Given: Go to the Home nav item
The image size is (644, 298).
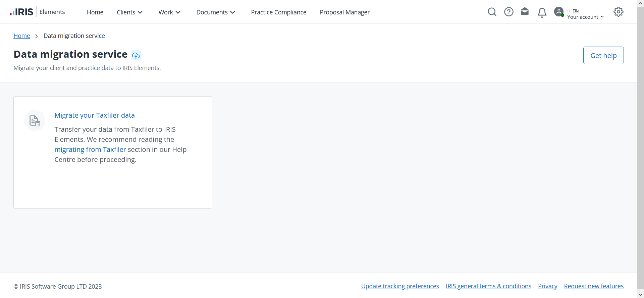Looking at the screenshot, I should pos(95,12).
